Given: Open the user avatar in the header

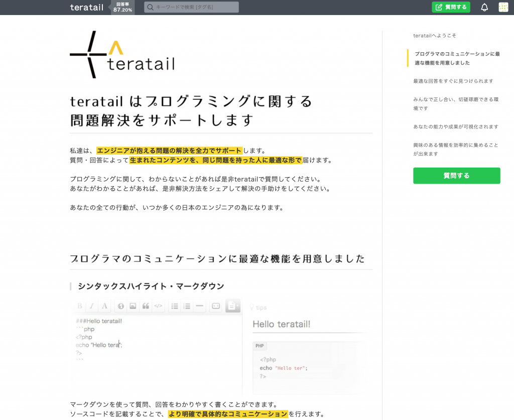Looking at the screenshot, I should (503, 7).
